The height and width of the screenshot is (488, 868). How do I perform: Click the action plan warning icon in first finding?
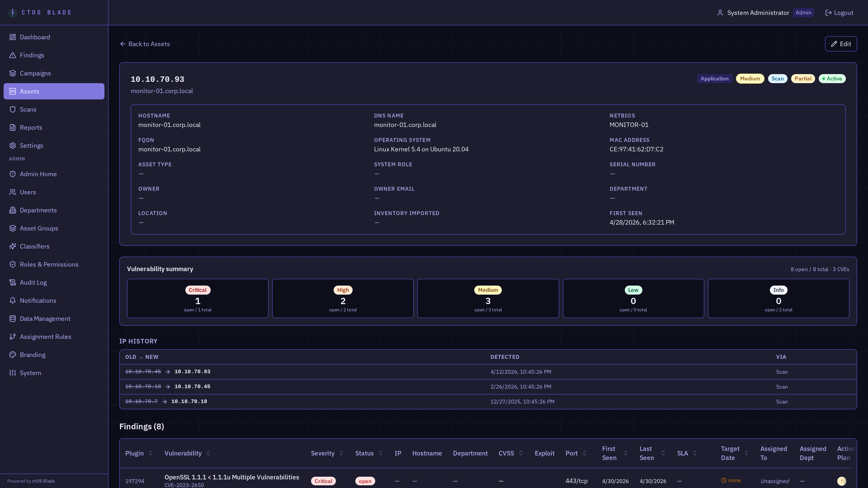(841, 481)
